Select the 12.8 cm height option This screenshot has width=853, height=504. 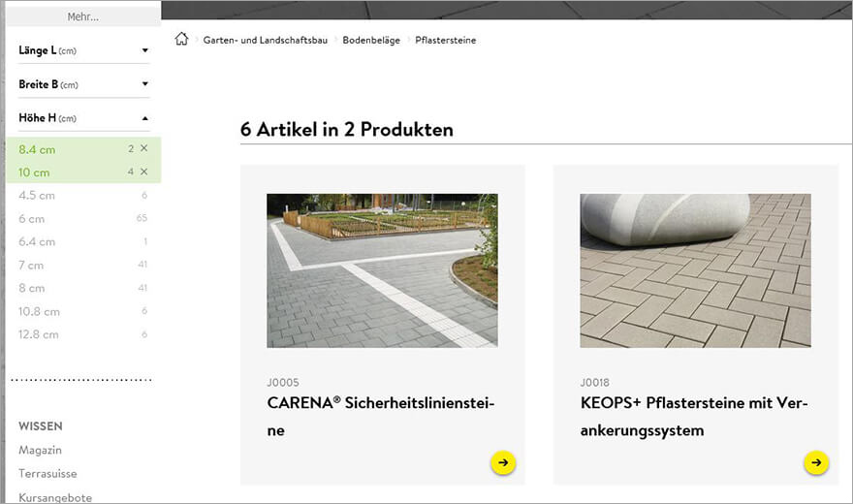[83, 333]
